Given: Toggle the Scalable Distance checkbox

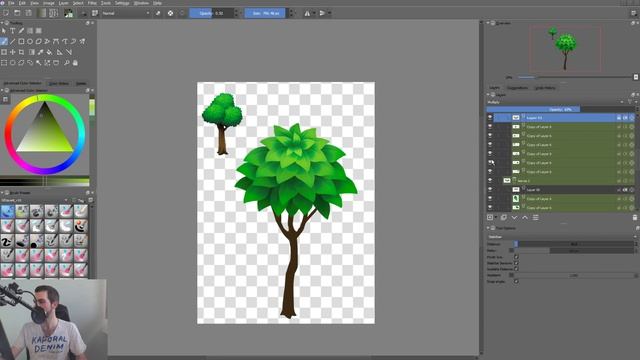Looking at the screenshot, I should (x=516, y=269).
